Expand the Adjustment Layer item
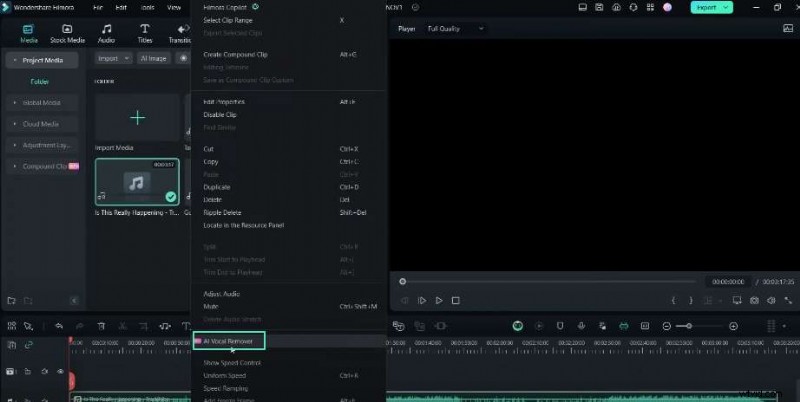800x402 pixels. pyautogui.click(x=15, y=145)
